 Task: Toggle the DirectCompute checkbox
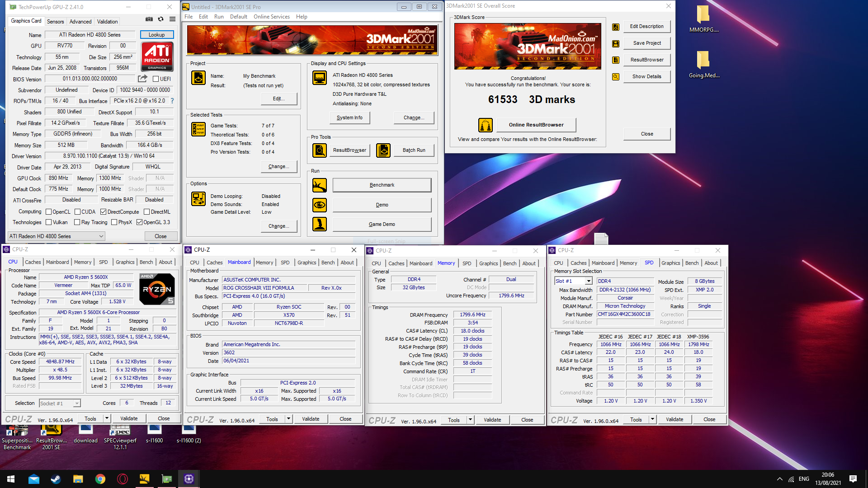[103, 212]
